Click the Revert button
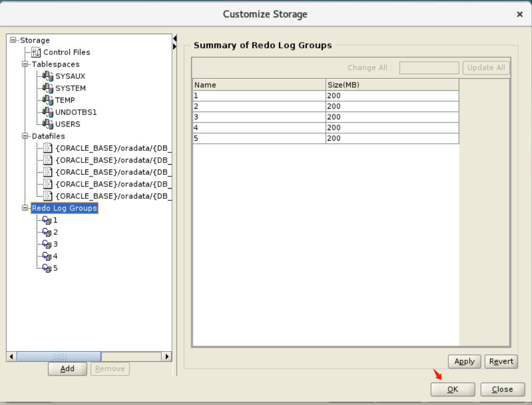Viewport: 532px width, 405px height. click(x=501, y=361)
